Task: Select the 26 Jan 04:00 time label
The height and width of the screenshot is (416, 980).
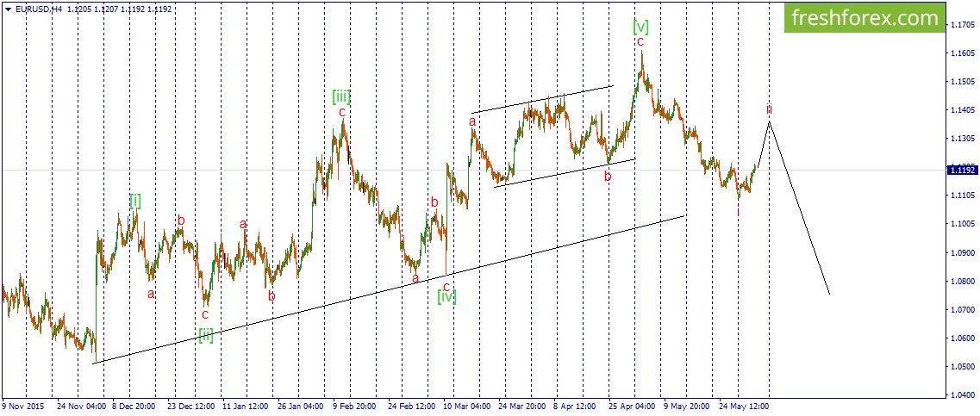Action: [302, 406]
